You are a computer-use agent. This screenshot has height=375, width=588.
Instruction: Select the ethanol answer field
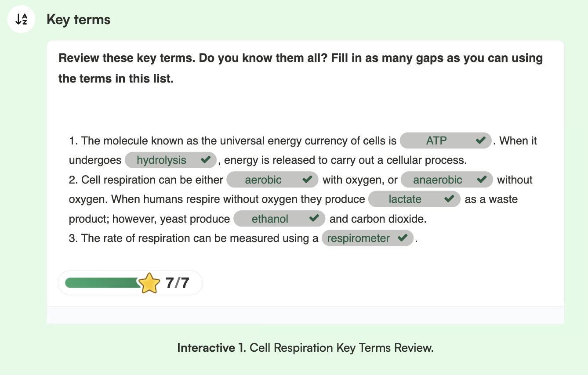[270, 219]
